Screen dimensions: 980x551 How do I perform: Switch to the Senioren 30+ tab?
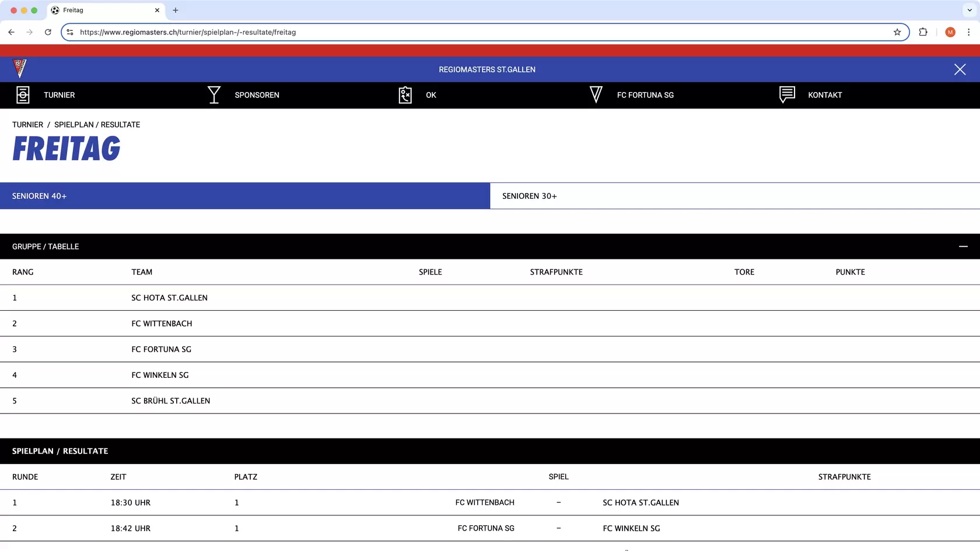(734, 196)
